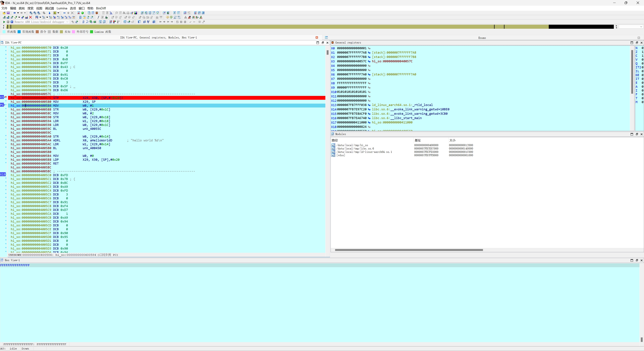Open the debugger bug icon in the toolbar
The height and width of the screenshot is (351, 644).
[97, 13]
